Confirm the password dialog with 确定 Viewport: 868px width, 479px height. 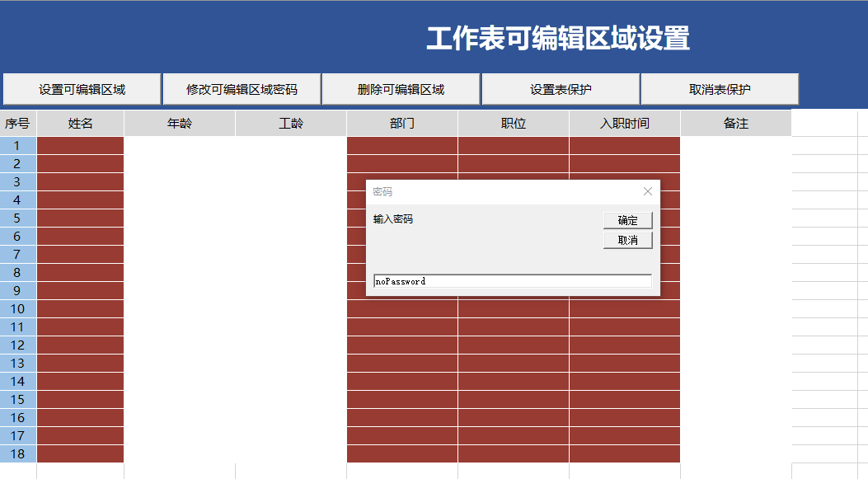coord(626,220)
